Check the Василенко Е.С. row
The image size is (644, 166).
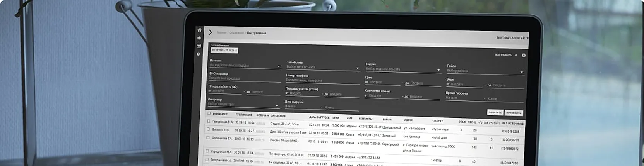pyautogui.click(x=208, y=129)
